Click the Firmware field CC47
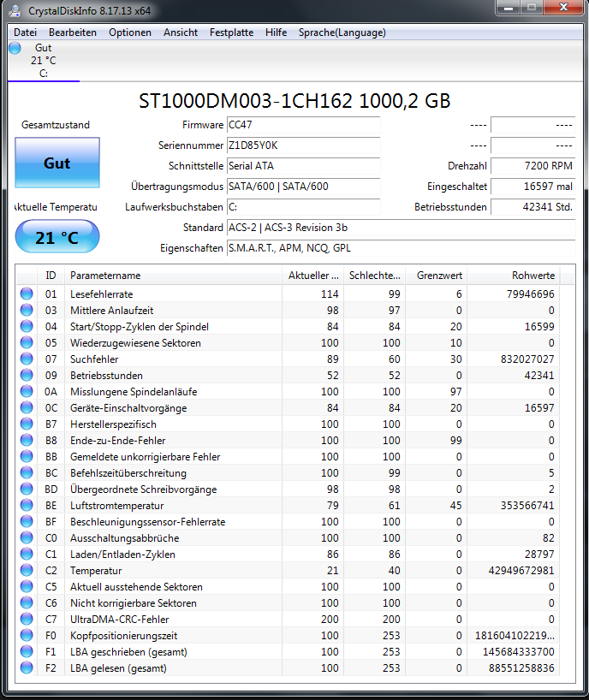 [304, 125]
